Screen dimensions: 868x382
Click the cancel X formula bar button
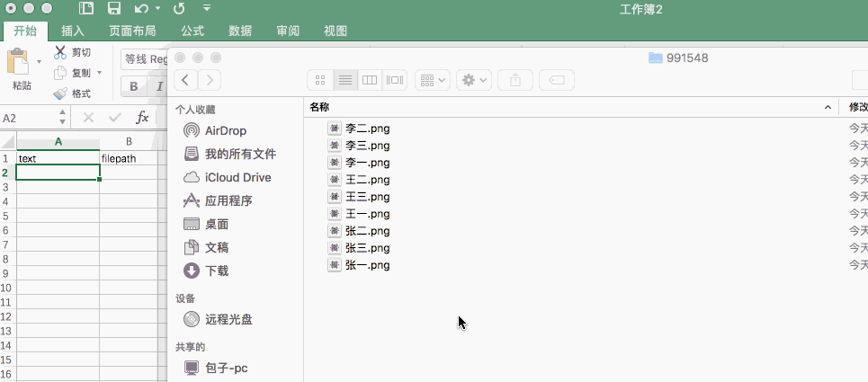tap(88, 117)
